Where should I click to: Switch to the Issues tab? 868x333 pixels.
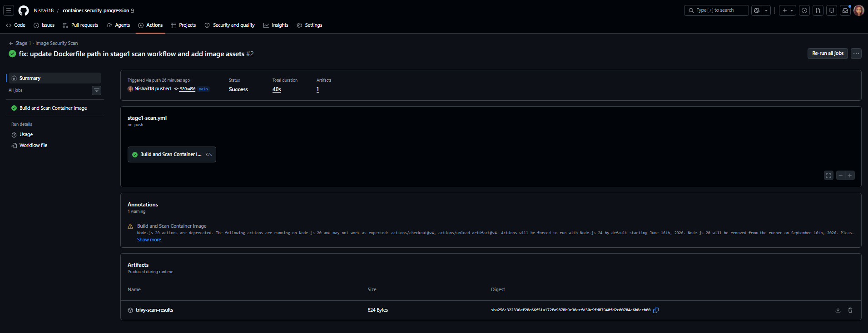44,25
